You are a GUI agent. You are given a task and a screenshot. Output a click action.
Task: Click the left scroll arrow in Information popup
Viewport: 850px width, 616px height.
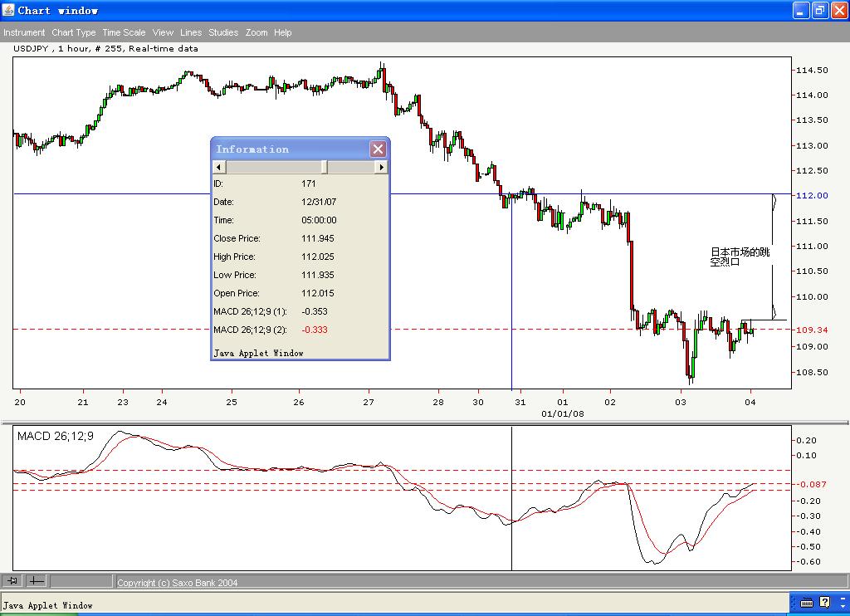click(219, 167)
